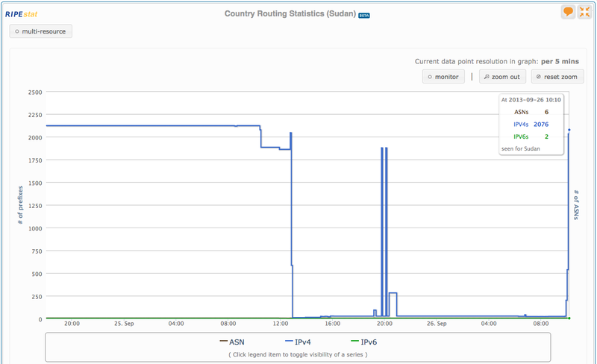The image size is (597, 364).
Task: Toggle IPv6 series visibility in legend
Action: (x=369, y=342)
